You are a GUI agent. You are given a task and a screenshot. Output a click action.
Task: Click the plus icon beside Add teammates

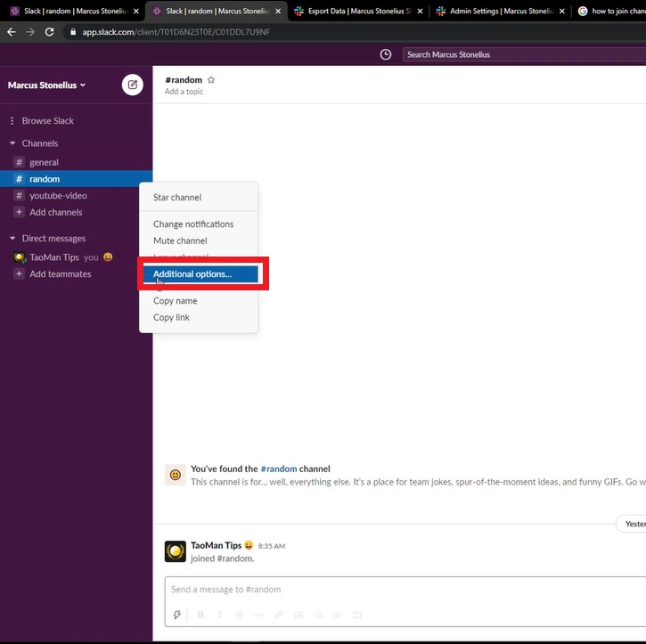19,273
